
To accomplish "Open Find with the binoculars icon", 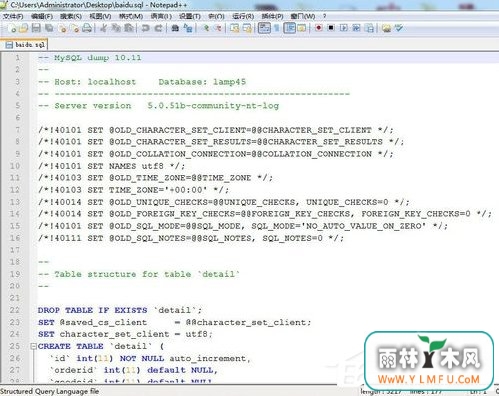I will (175, 28).
